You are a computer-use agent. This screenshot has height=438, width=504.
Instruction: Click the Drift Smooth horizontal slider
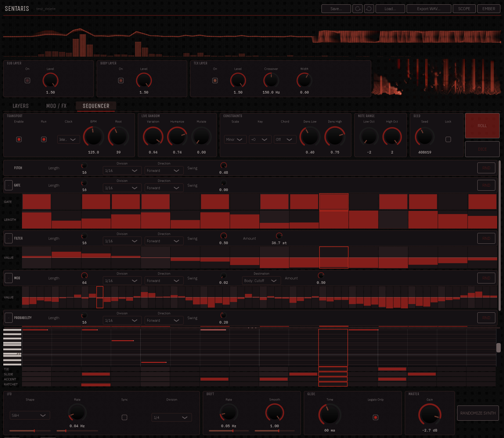tap(274, 431)
